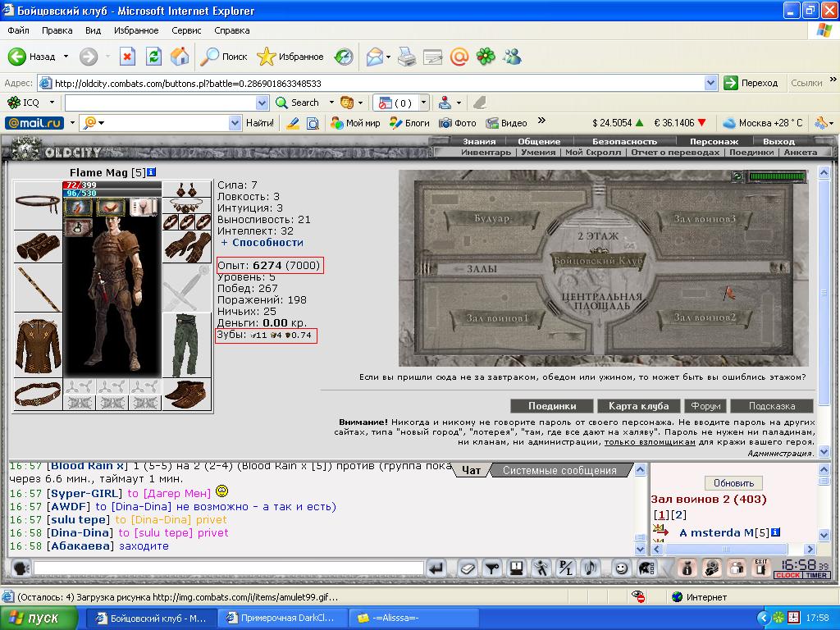Viewport: 840px width, 630px height.
Task: Open the Сервис menu
Action: tap(186, 30)
